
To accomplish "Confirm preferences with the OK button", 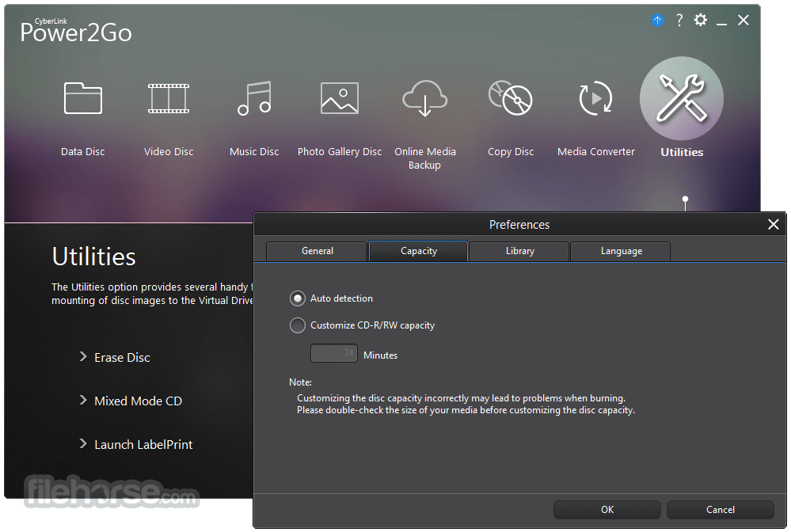I will [607, 510].
